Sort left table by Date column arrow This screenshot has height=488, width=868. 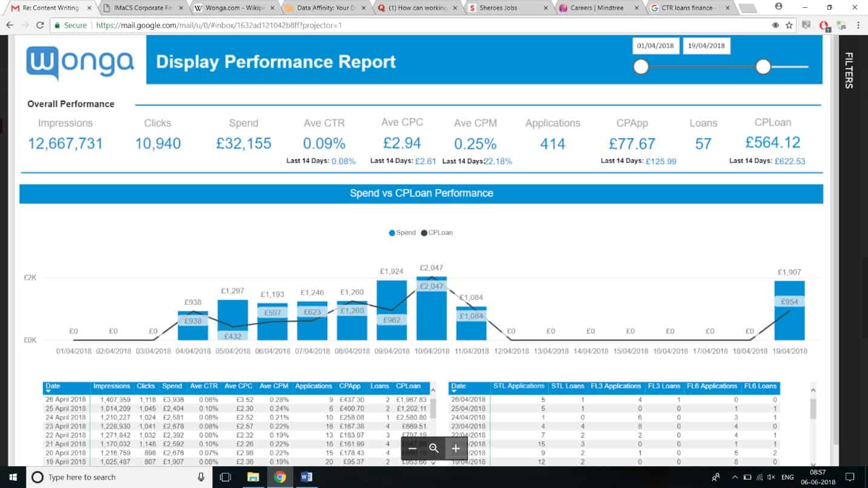coord(49,392)
